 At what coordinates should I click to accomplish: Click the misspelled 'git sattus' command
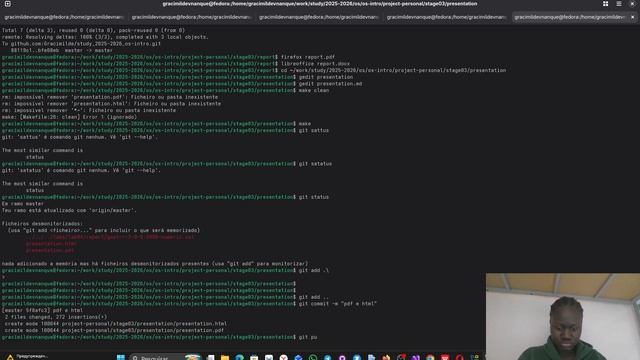click(x=313, y=130)
